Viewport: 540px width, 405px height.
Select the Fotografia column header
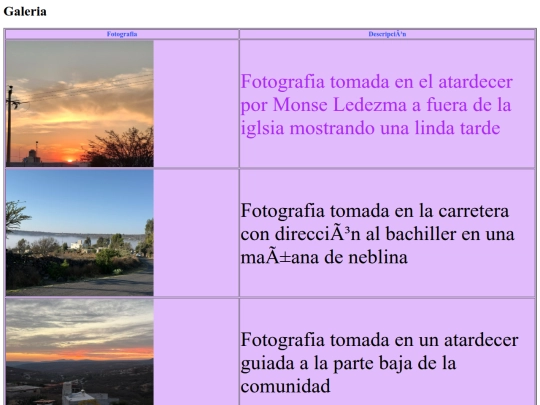pyautogui.click(x=122, y=34)
